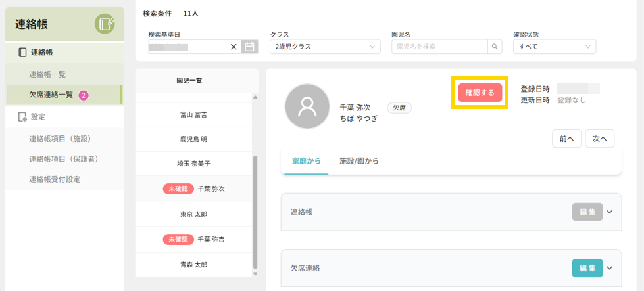This screenshot has height=291, width=644.
Task: Click the 次へ button
Action: pyautogui.click(x=599, y=139)
